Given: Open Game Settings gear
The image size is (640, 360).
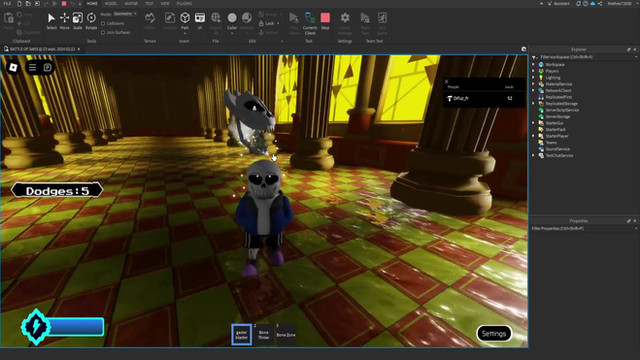Looking at the screenshot, I should 345,18.
